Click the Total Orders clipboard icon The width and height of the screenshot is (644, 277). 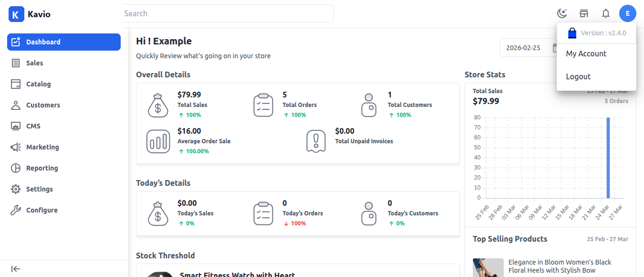[x=263, y=105]
